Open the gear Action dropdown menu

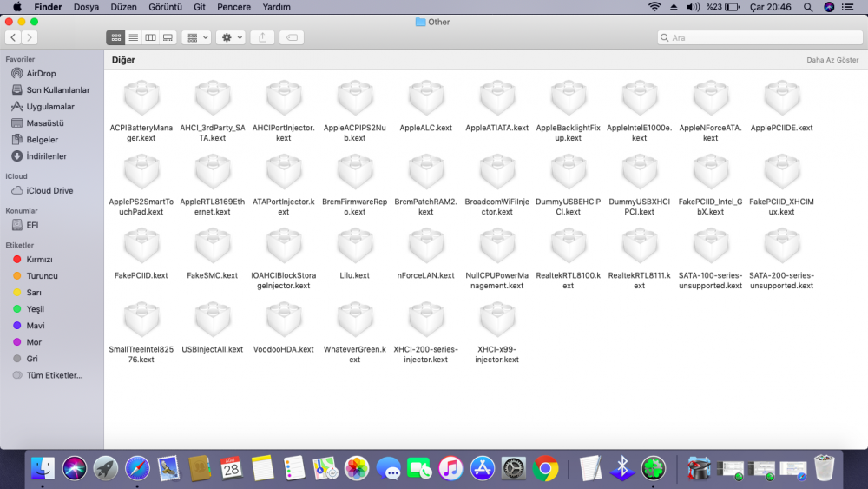coord(230,37)
